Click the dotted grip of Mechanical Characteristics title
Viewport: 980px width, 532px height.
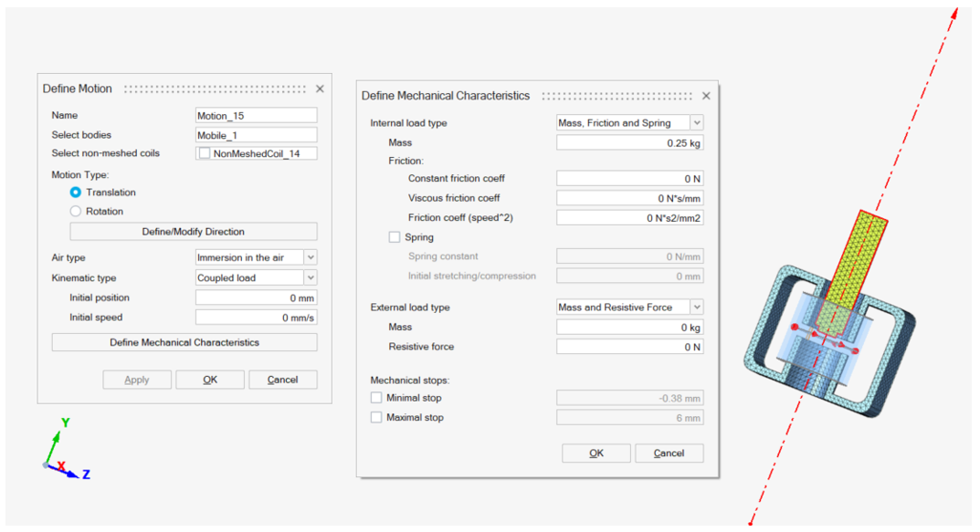pyautogui.click(x=616, y=96)
